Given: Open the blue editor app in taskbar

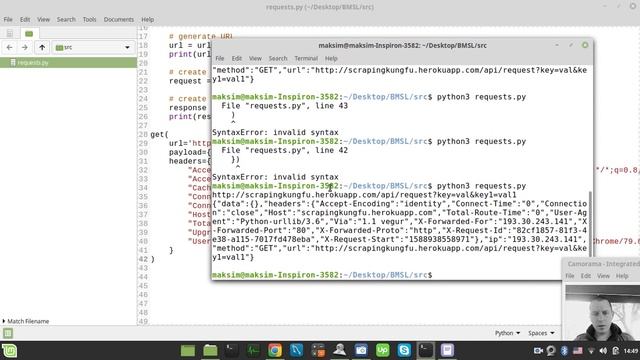Looking at the screenshot, I should coord(296,351).
